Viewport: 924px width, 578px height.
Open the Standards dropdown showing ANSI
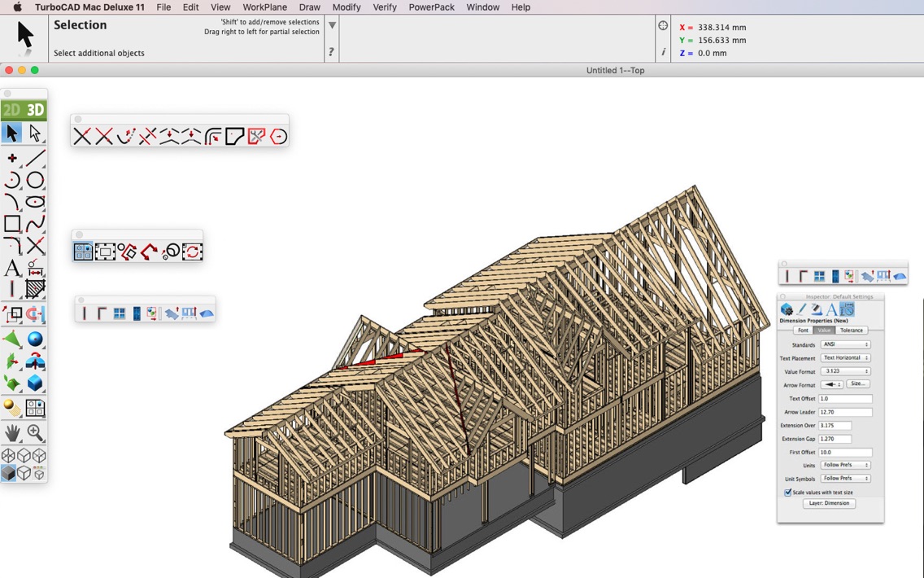(x=845, y=343)
